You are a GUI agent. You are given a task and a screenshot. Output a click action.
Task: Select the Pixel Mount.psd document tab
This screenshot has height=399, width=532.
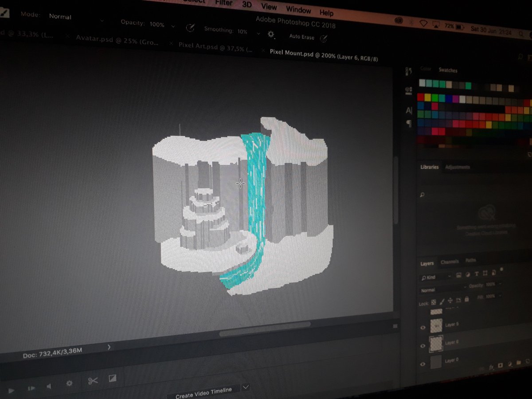click(324, 55)
